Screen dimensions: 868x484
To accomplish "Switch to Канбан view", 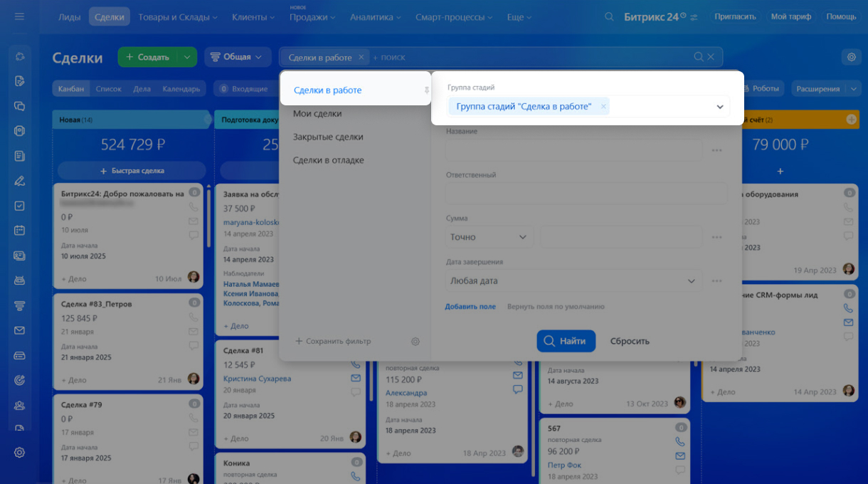I will (x=71, y=89).
